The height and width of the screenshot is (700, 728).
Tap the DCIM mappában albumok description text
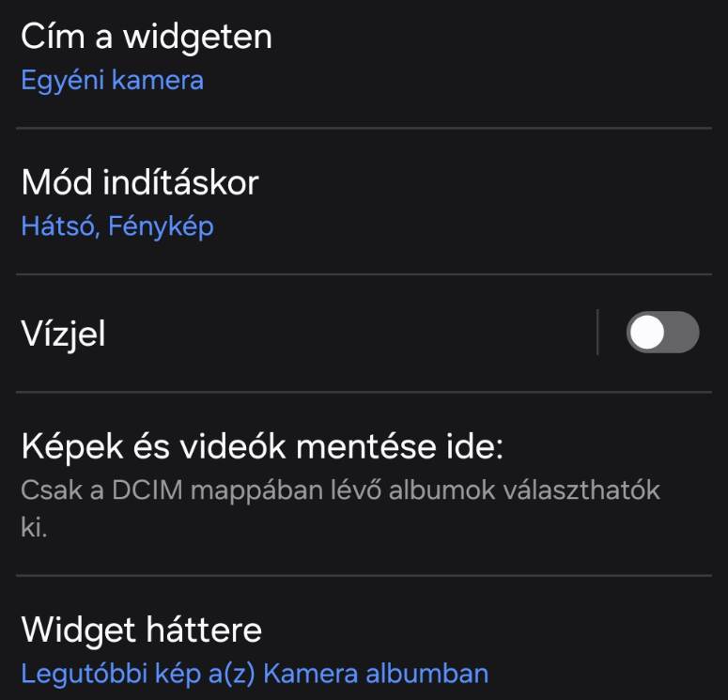point(340,490)
